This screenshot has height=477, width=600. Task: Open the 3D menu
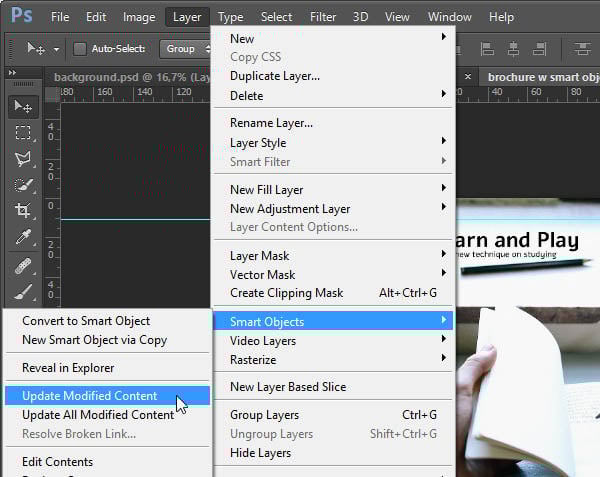click(360, 17)
